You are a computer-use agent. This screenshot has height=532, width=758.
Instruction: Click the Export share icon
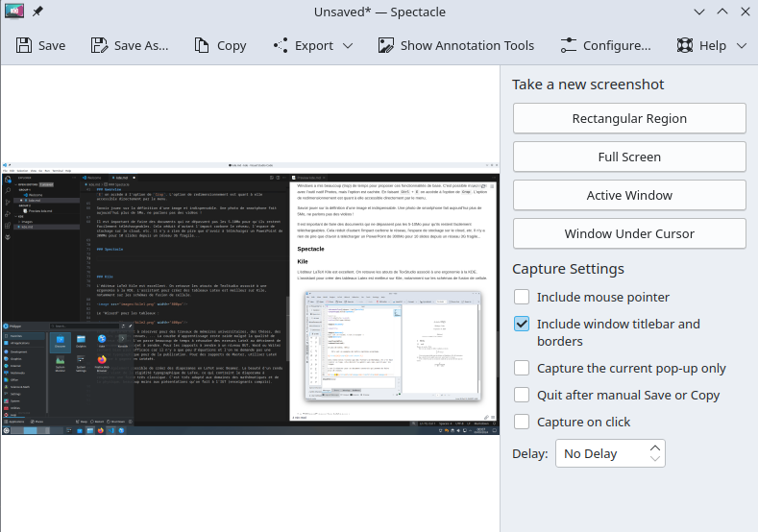tap(280, 45)
